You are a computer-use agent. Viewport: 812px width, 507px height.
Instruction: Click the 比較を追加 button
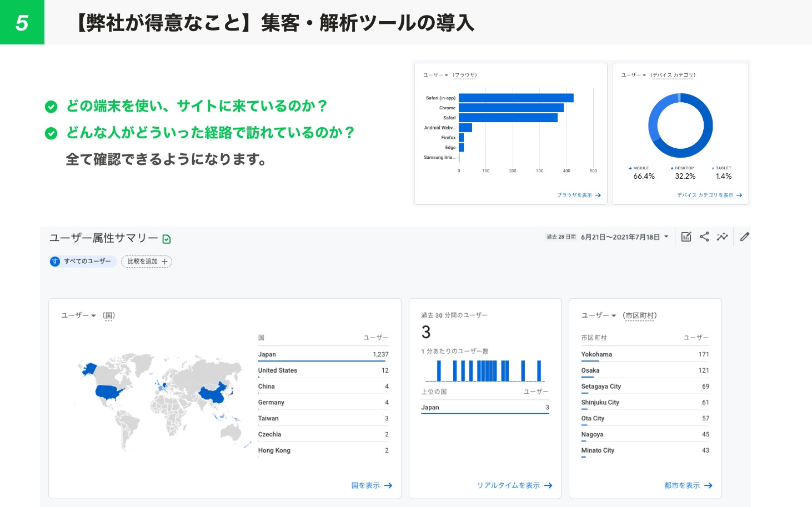click(146, 261)
